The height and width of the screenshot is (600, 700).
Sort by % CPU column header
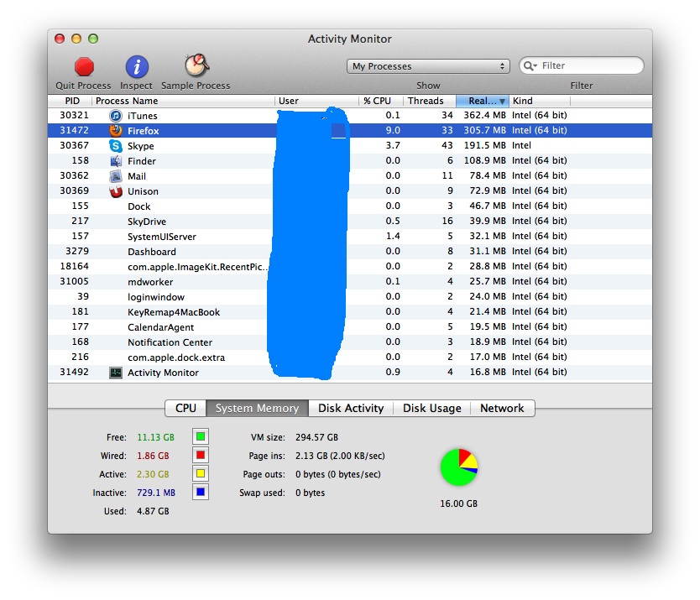(381, 101)
